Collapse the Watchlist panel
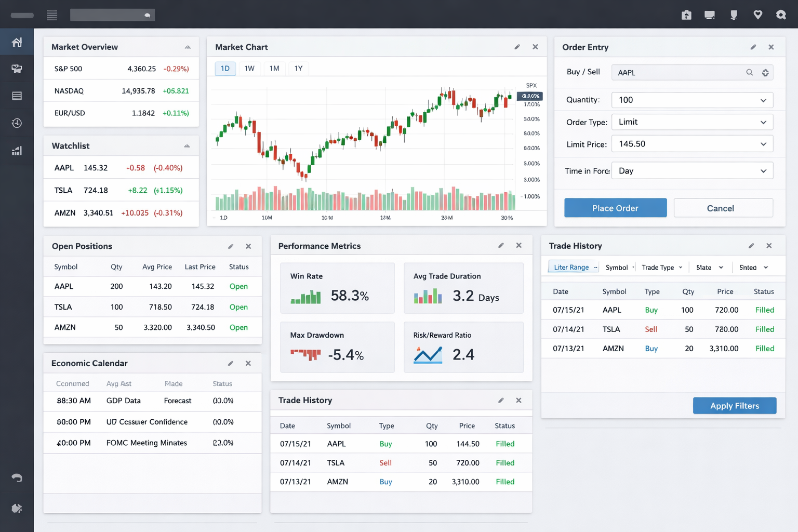The width and height of the screenshot is (798, 532). 187,146
